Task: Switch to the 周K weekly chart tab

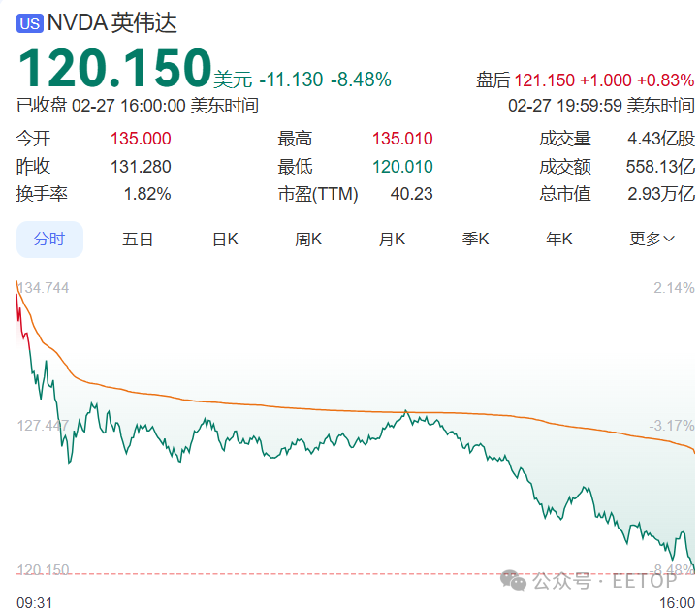Action: point(308,240)
